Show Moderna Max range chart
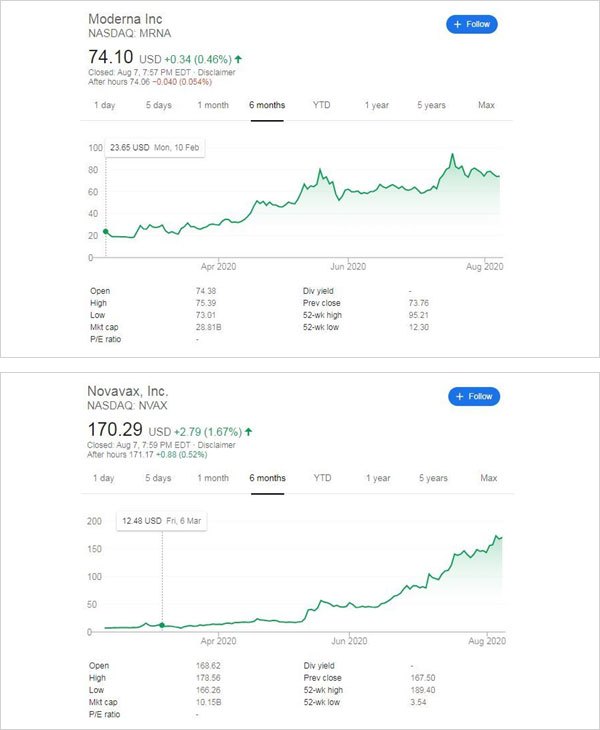The height and width of the screenshot is (730, 600). coord(486,105)
